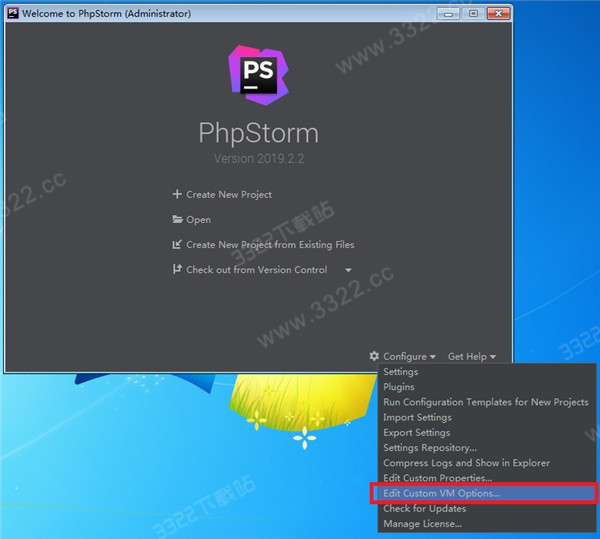600x539 pixels.
Task: Click the PS icon in the title bar
Action: (13, 13)
